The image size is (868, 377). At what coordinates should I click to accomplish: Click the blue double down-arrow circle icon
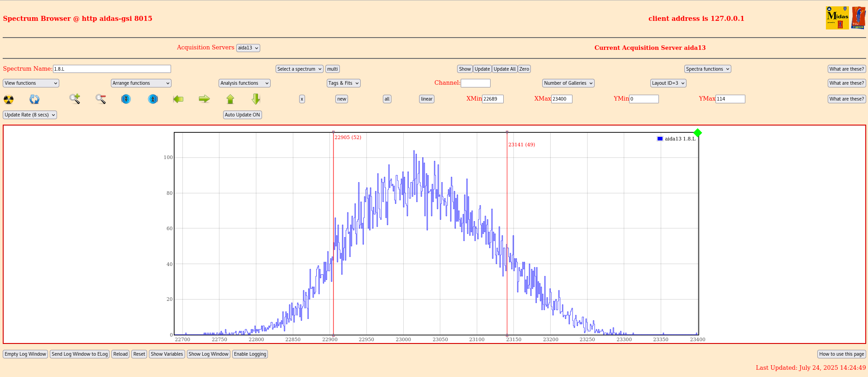coord(126,99)
